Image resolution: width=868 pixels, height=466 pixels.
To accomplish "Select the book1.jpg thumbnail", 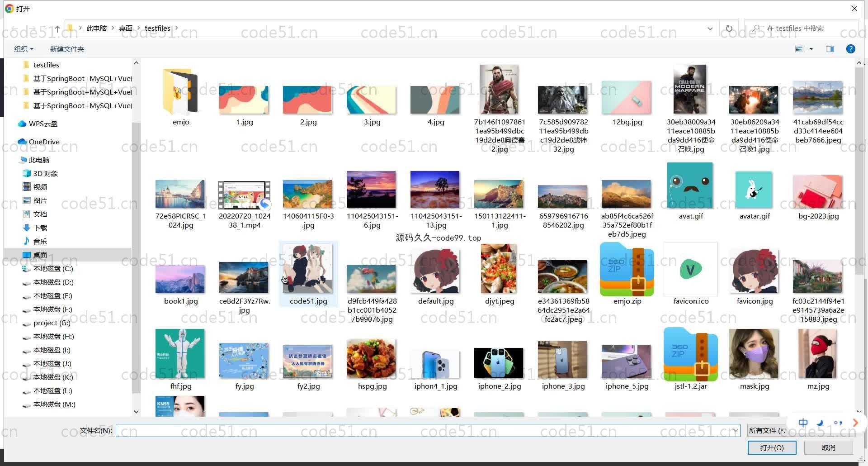I will point(180,279).
